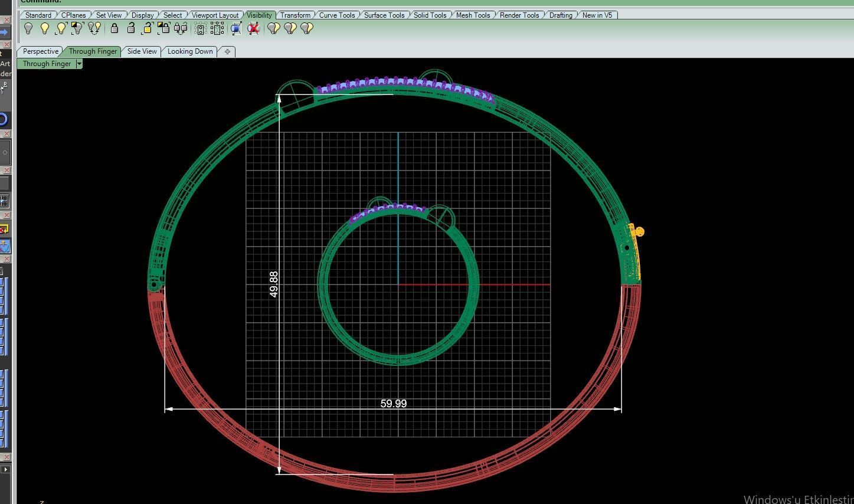Image resolution: width=854 pixels, height=504 pixels.
Task: Open the Display toolbar tab
Action: [143, 15]
